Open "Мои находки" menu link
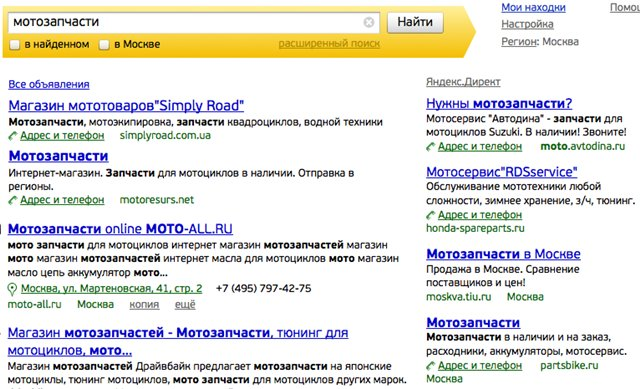Image resolution: width=640 pixels, height=389 pixels. pyautogui.click(x=533, y=7)
